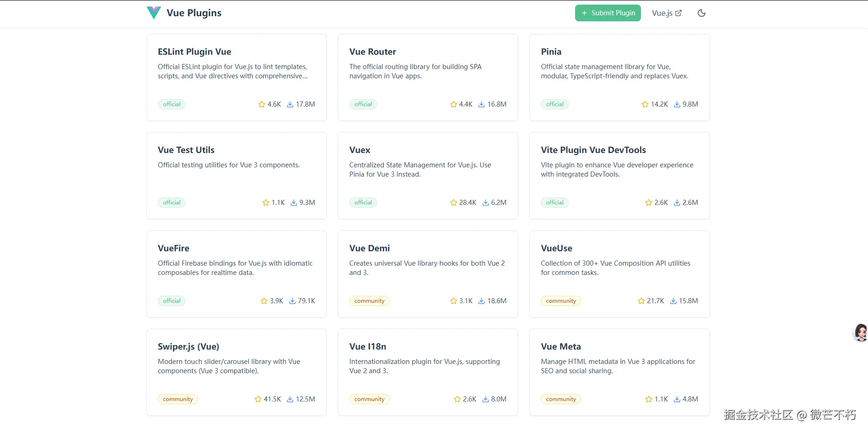
Task: Toggle dark mode with the moon icon
Action: [702, 13]
